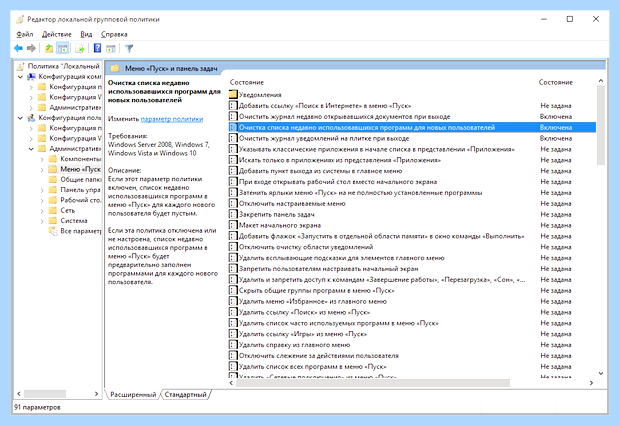Open the Действие menu
This screenshot has width=620, height=426.
[x=57, y=34]
